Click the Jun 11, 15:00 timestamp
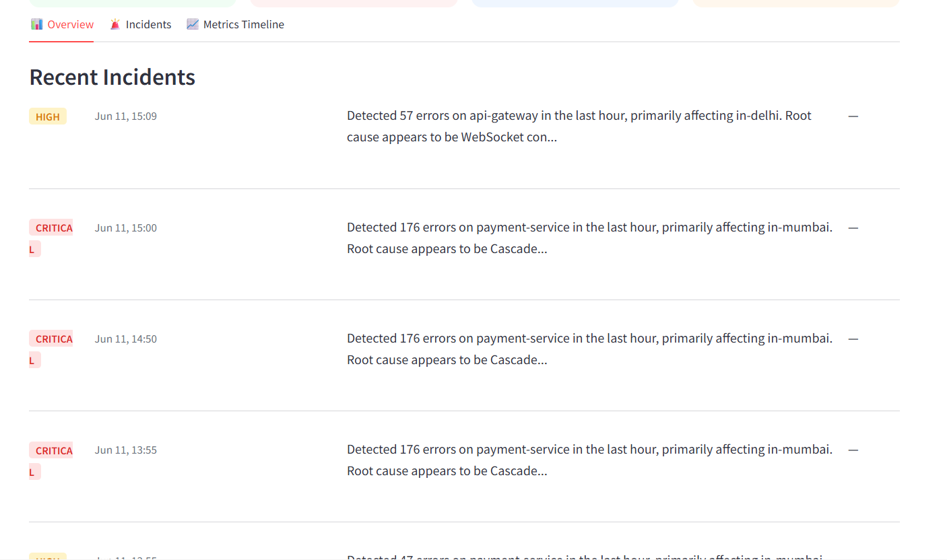The height and width of the screenshot is (560, 947). [126, 228]
